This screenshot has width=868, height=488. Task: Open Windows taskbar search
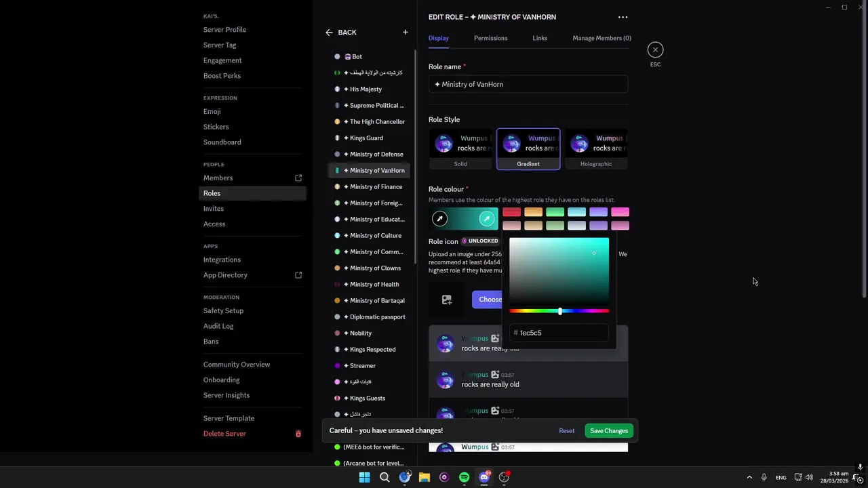coord(384,477)
